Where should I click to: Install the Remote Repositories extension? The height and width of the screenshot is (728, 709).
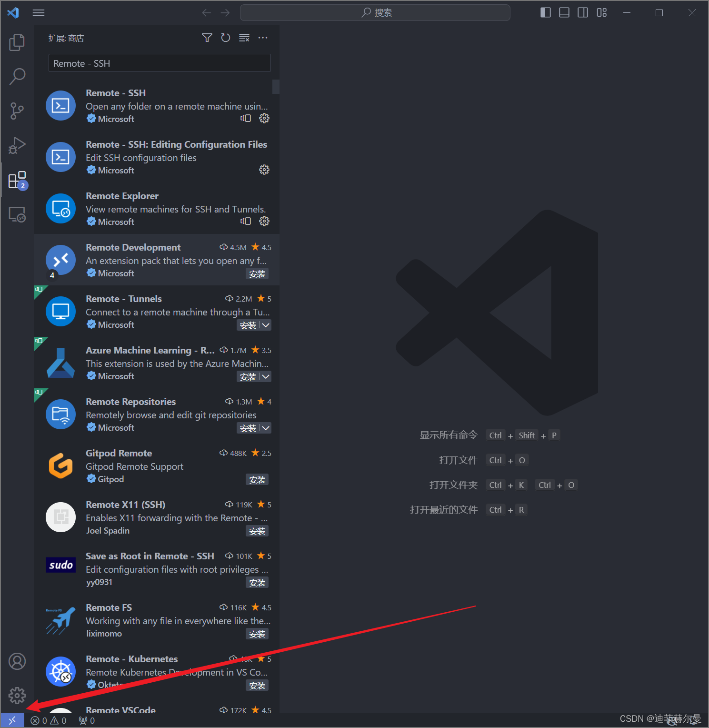click(x=248, y=428)
